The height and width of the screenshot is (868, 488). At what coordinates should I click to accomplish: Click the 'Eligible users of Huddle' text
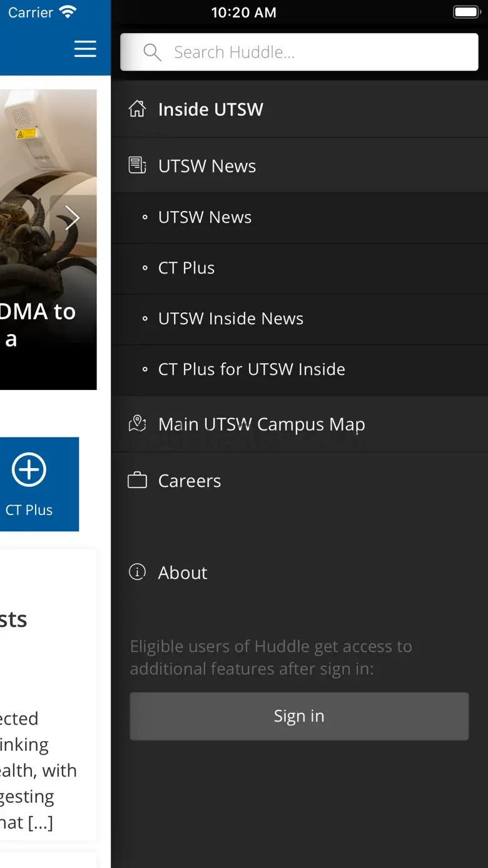271,657
